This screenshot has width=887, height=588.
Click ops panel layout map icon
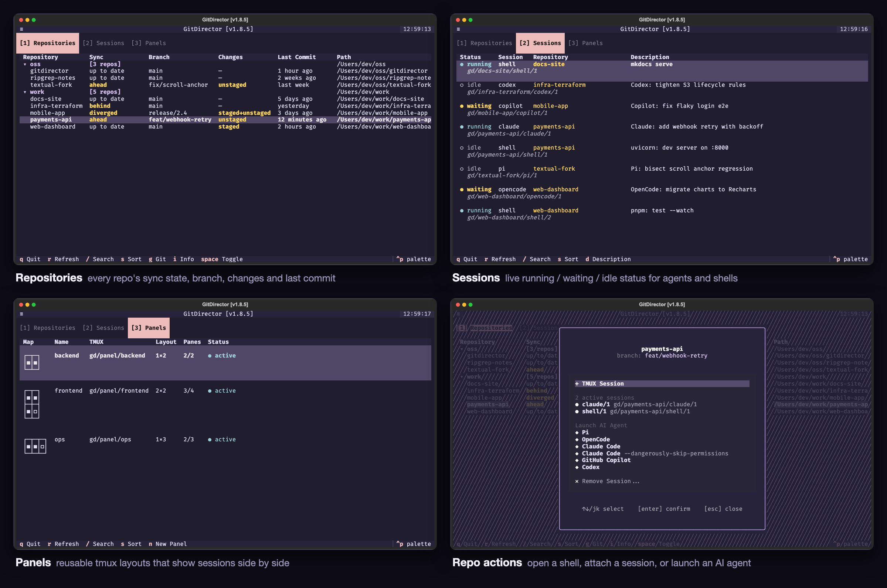35,446
